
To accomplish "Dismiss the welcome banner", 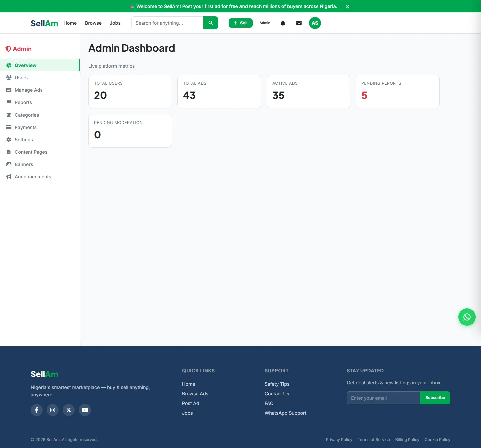I will (347, 7).
